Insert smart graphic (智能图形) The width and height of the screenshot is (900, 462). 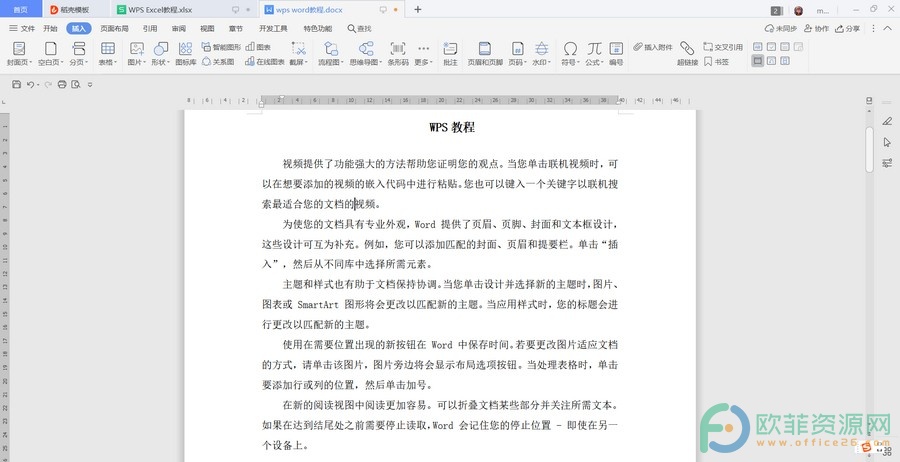coord(222,47)
